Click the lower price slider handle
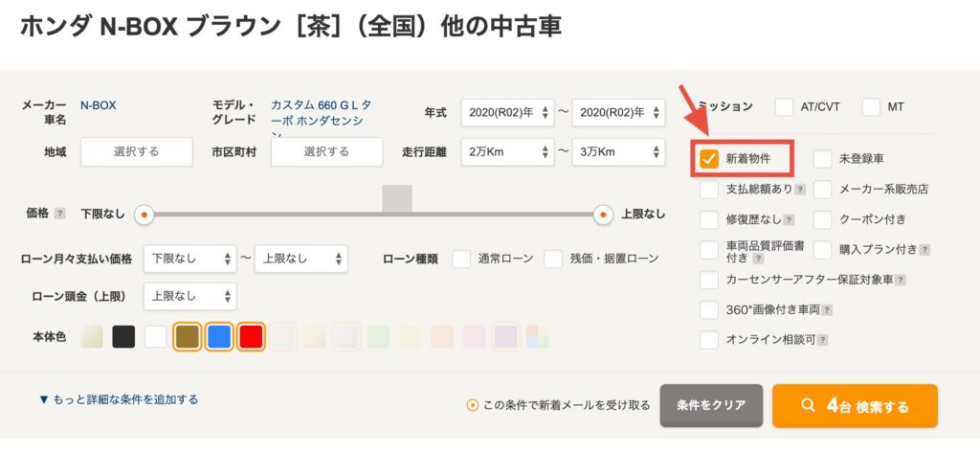This screenshot has width=980, height=453. click(145, 215)
